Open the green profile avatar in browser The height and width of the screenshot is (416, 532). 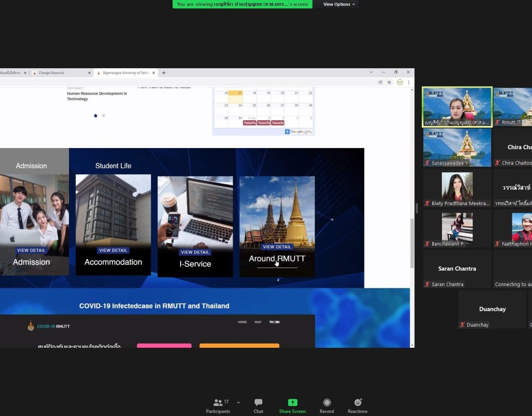point(400,82)
